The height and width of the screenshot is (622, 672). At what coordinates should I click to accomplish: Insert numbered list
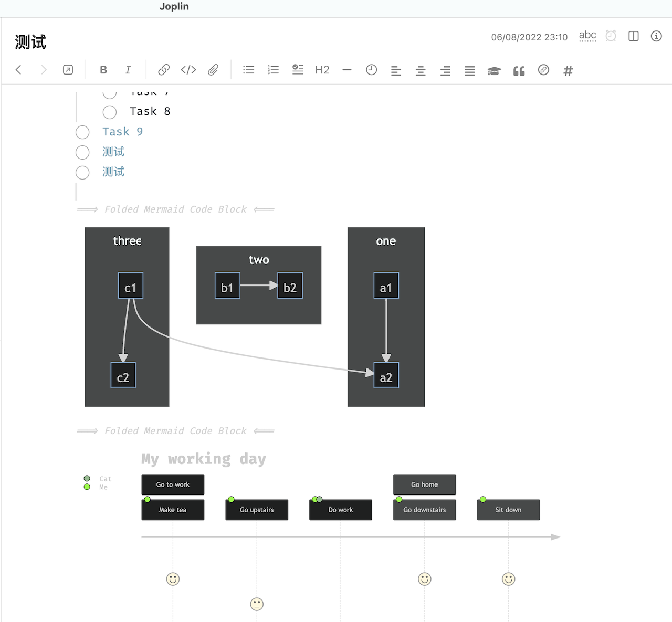[x=273, y=70]
